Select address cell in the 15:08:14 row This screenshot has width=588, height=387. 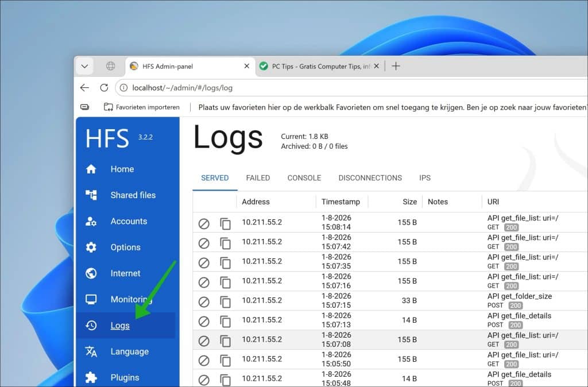(x=262, y=222)
